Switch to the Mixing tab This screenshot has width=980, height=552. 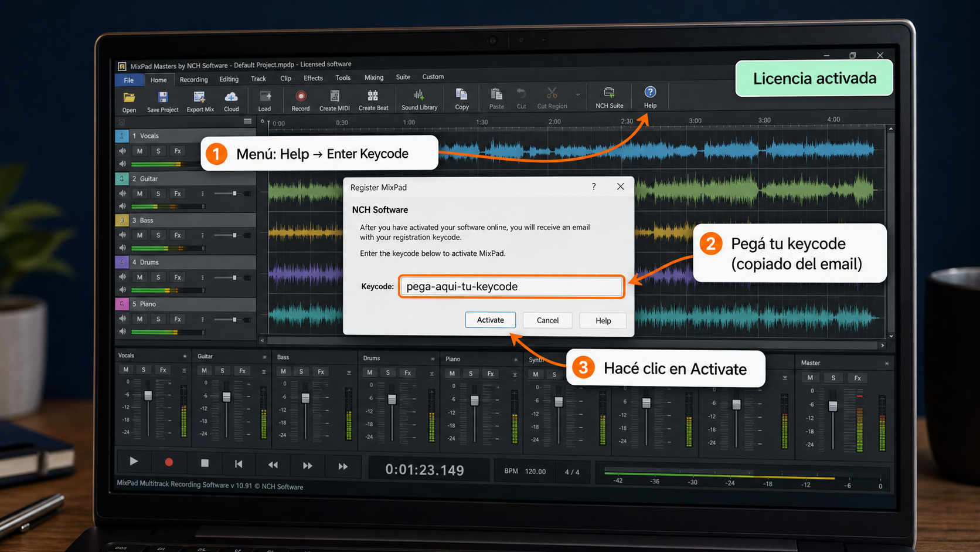(x=374, y=77)
